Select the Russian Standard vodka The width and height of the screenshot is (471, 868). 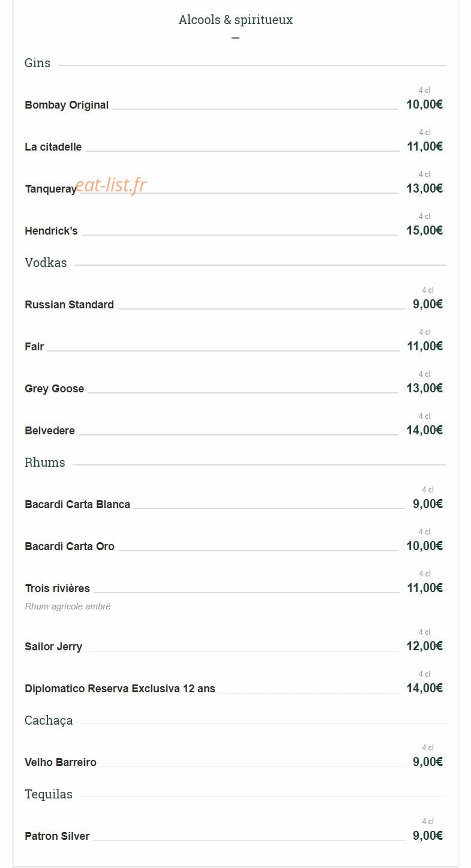tap(69, 305)
